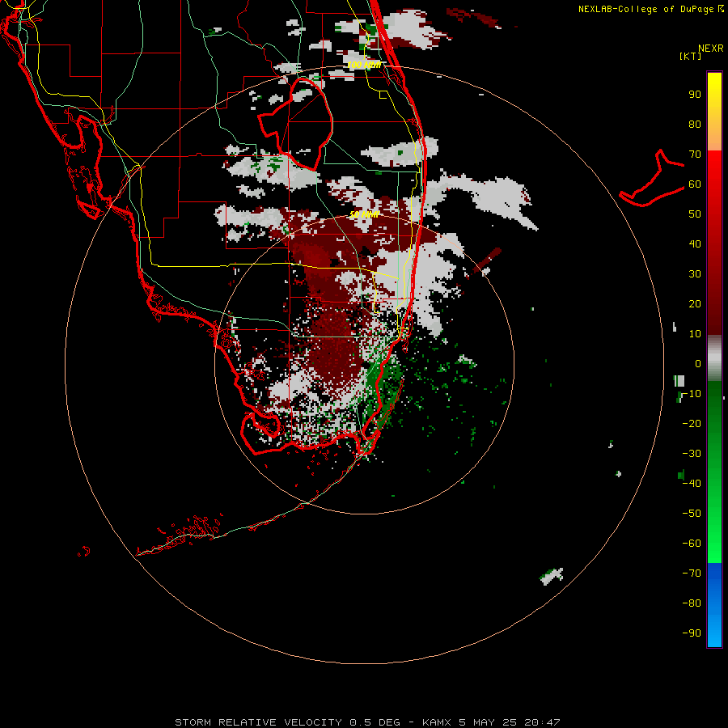Click the 10 knot scale label
This screenshot has width=728, height=728.
695,334
